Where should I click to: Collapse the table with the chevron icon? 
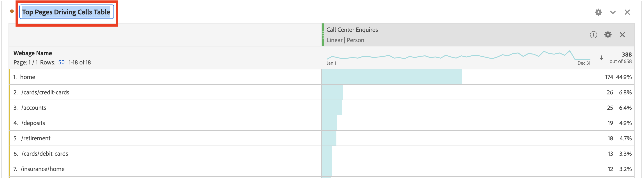pos(613,12)
